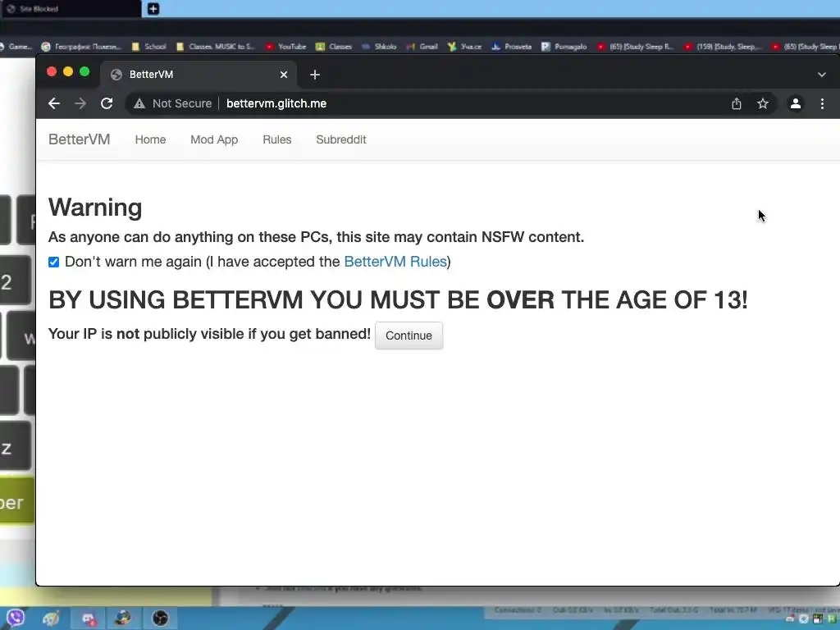The height and width of the screenshot is (630, 840).
Task: Click the browser forward arrow
Action: click(x=80, y=103)
